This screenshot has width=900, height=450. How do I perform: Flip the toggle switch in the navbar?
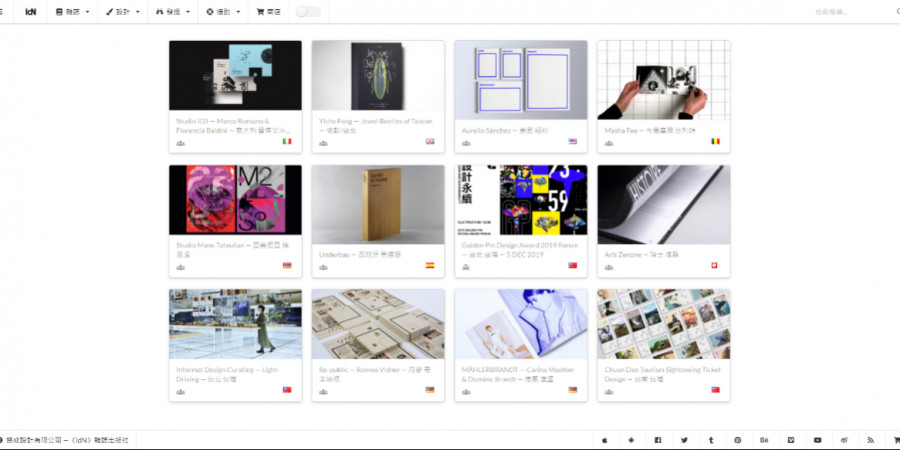308,11
